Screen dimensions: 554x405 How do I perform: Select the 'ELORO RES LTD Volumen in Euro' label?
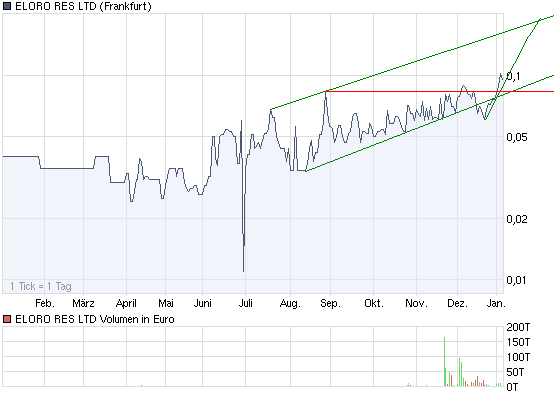tap(95, 319)
